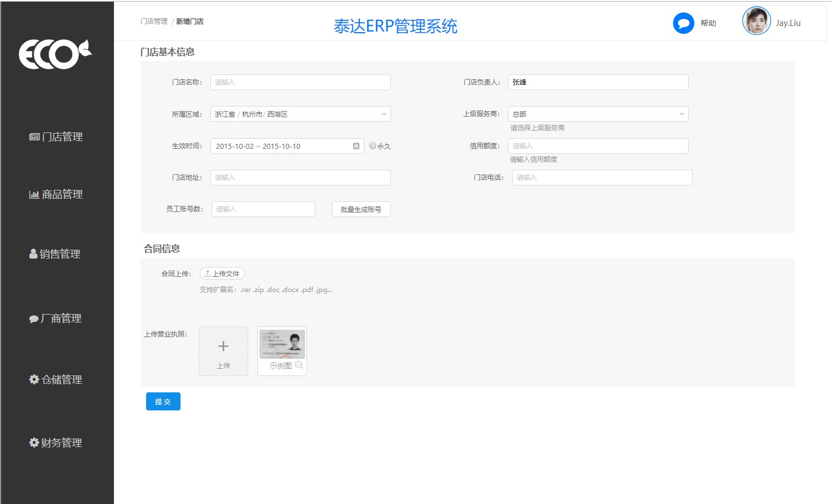Select 新增门店 breadcrumb entry

pyautogui.click(x=190, y=21)
